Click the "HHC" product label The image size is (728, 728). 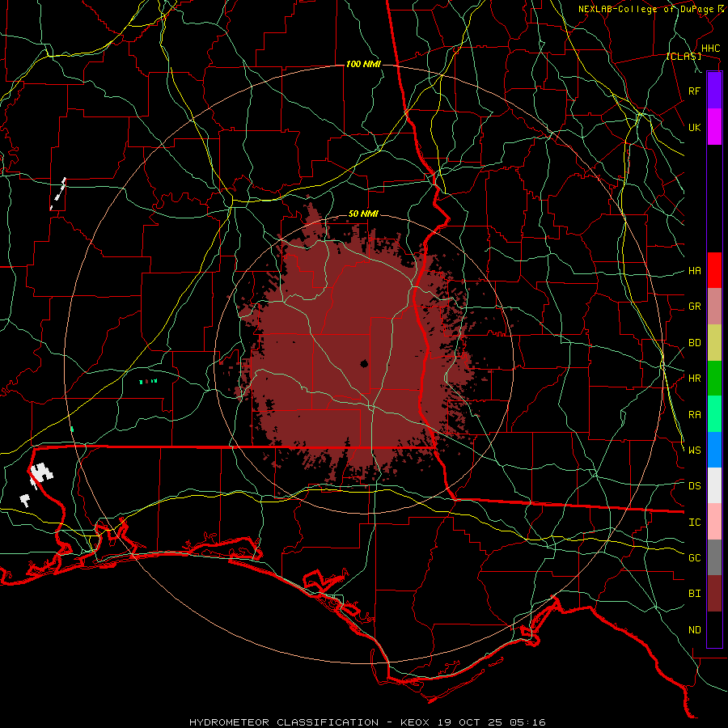(x=710, y=49)
